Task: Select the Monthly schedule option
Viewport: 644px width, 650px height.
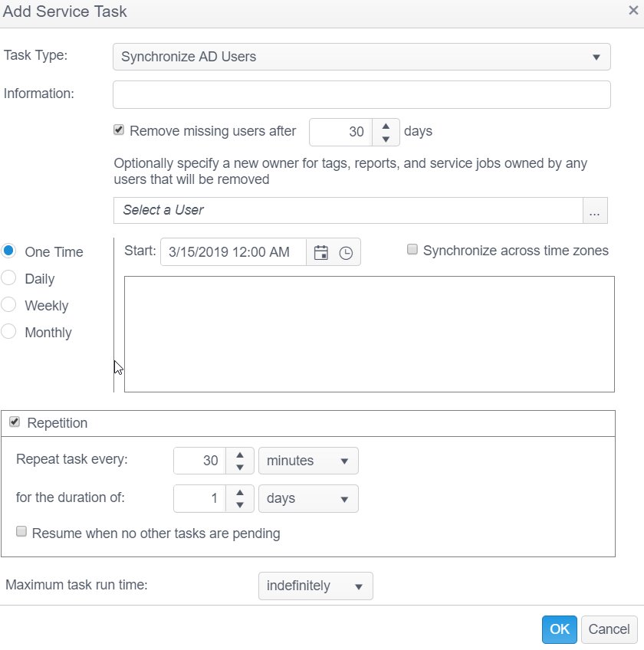Action: click(9, 332)
